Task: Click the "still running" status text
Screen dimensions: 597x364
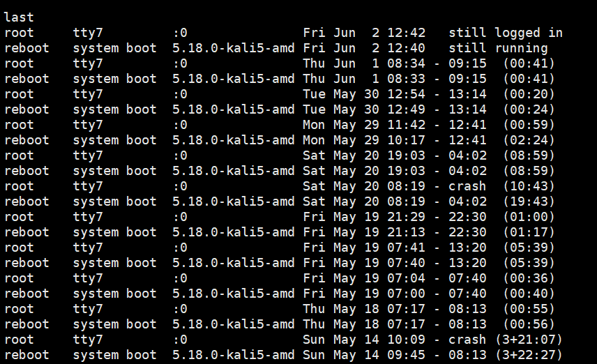Action: [x=498, y=48]
